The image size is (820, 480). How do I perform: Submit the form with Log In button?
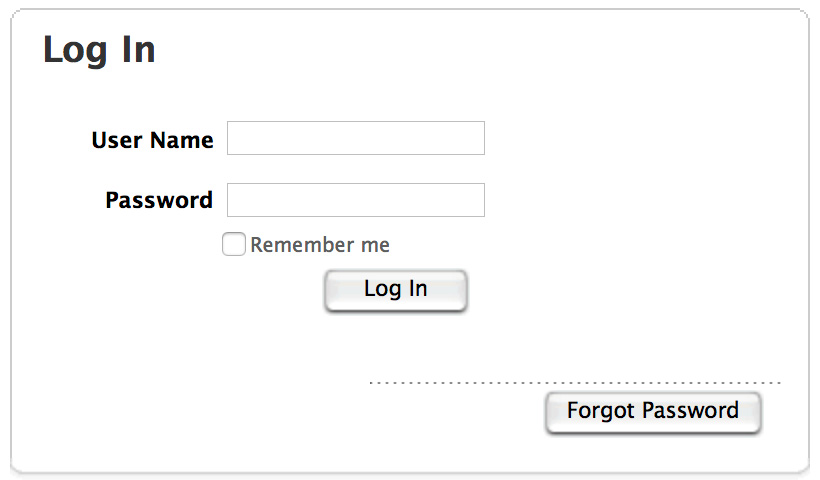coord(396,290)
